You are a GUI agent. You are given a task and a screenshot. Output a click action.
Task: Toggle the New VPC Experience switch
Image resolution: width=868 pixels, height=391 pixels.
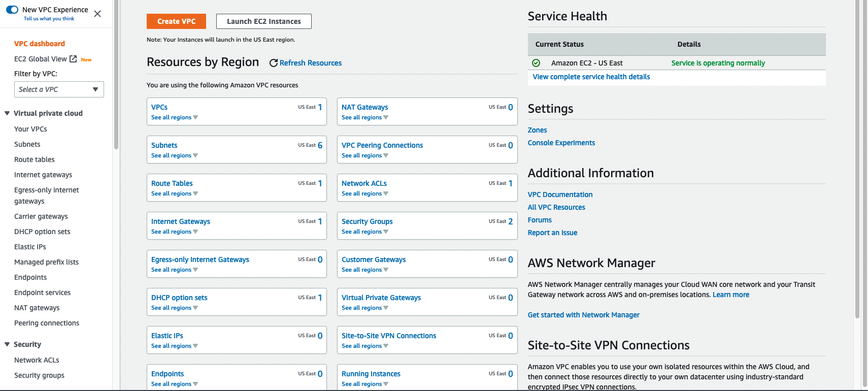pos(12,10)
